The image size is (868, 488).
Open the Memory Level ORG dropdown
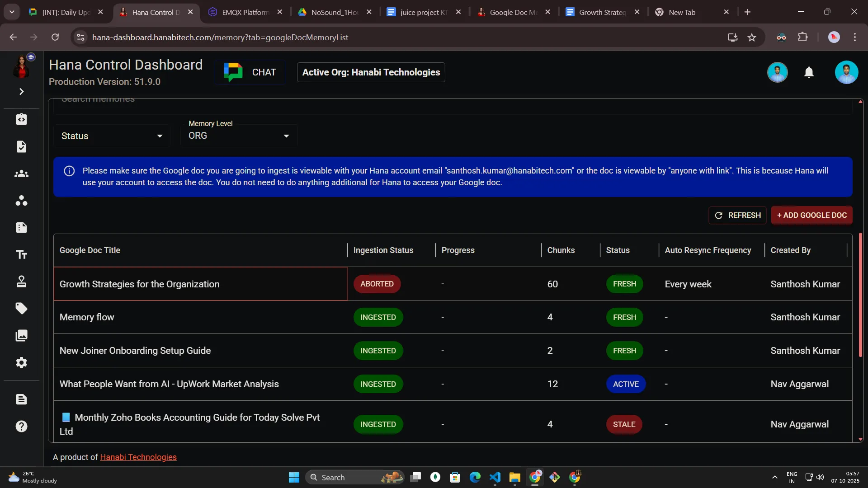[x=238, y=135]
